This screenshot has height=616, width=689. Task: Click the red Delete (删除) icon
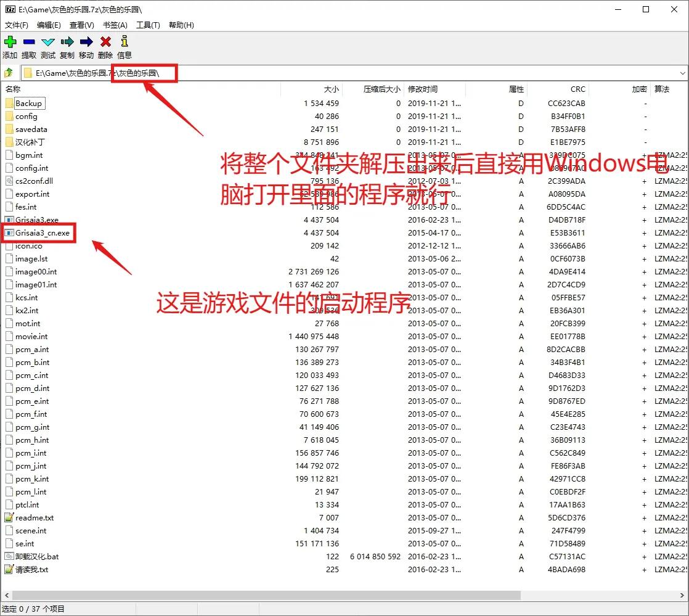click(x=105, y=43)
